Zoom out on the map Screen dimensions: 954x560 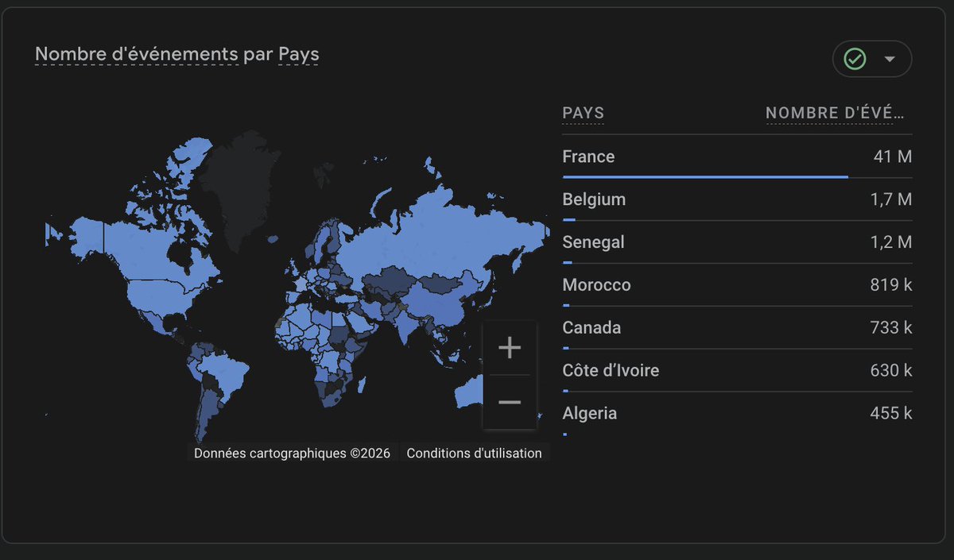tap(510, 402)
